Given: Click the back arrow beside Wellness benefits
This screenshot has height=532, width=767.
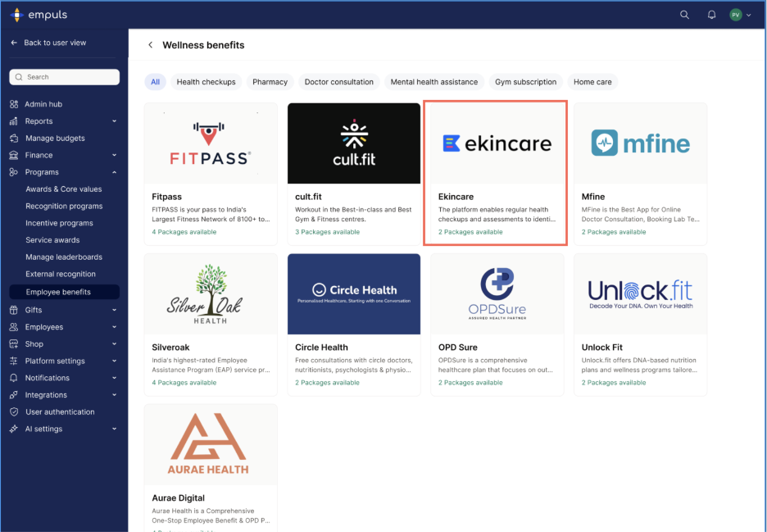Looking at the screenshot, I should pyautogui.click(x=151, y=45).
